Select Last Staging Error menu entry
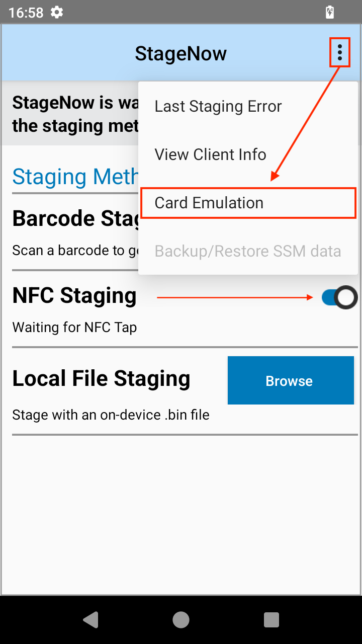362x644 pixels. pyautogui.click(x=218, y=106)
